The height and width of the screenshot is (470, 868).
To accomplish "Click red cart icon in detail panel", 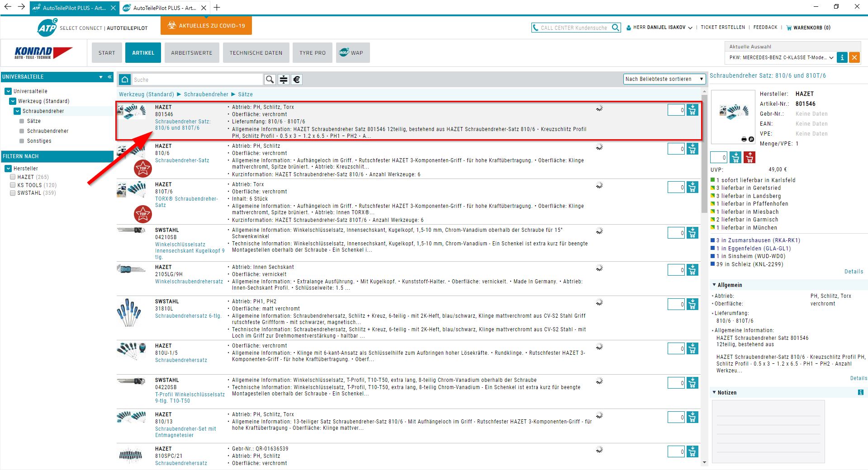I will point(749,157).
